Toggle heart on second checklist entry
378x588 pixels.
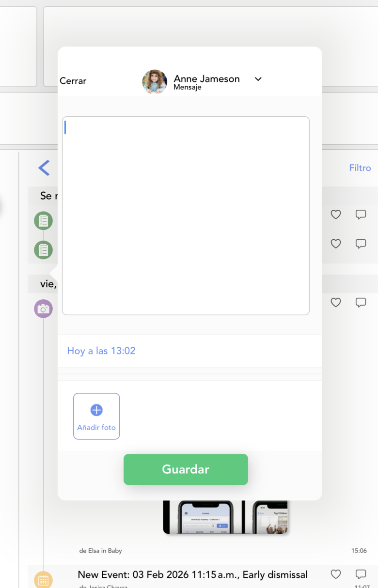click(x=336, y=244)
